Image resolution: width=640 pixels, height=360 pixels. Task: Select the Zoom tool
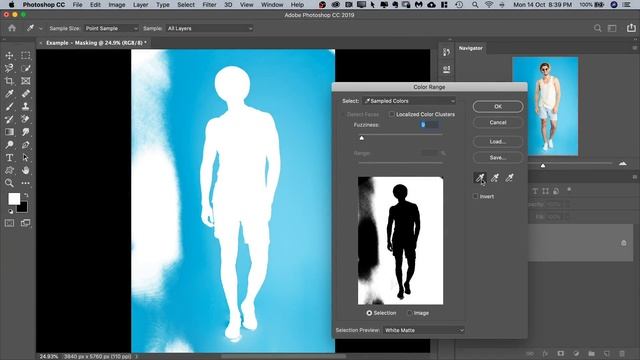(x=9, y=183)
